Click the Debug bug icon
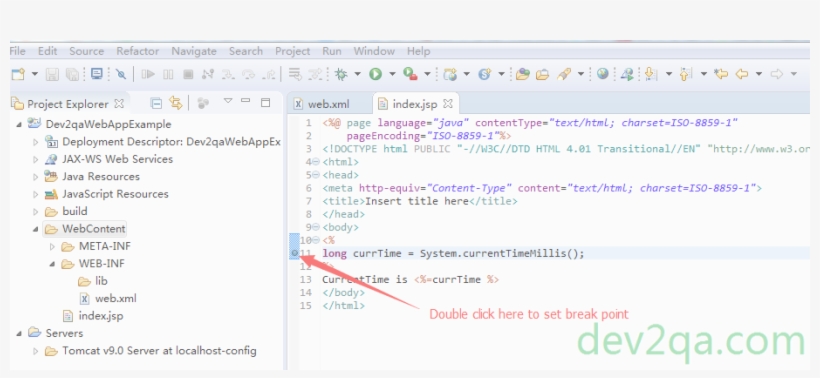Image resolution: width=820 pixels, height=378 pixels. coord(341,74)
